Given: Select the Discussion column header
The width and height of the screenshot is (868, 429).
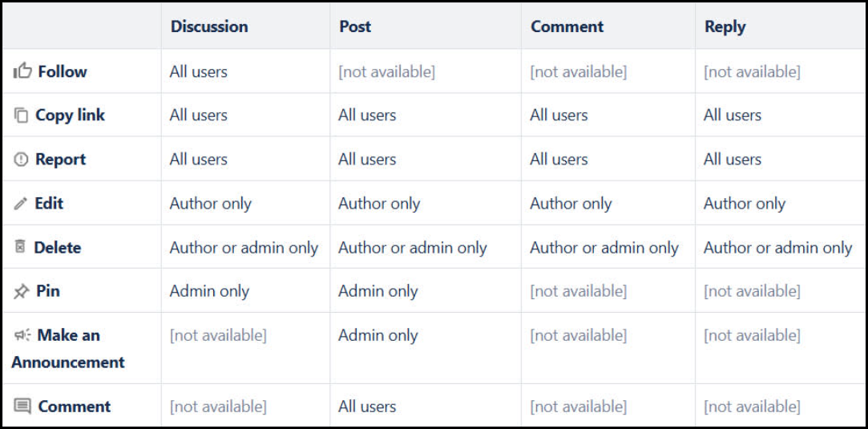Looking at the screenshot, I should [x=208, y=26].
